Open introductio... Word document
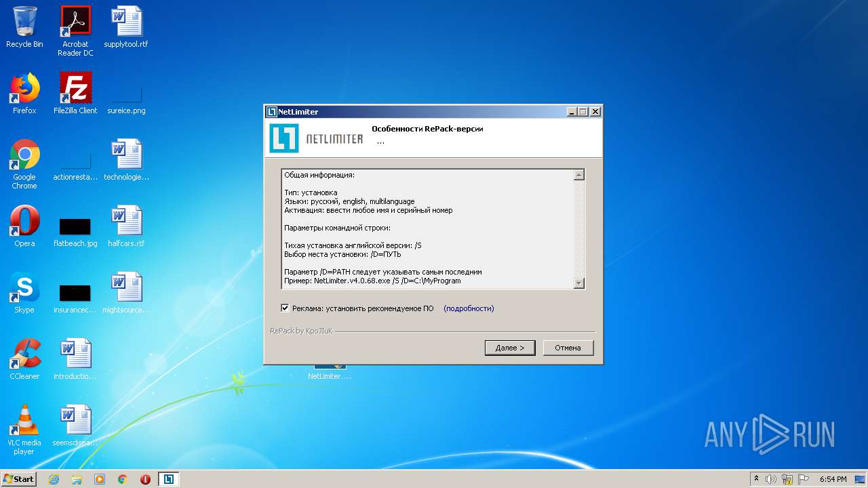The height and width of the screenshot is (488, 868). [75, 359]
